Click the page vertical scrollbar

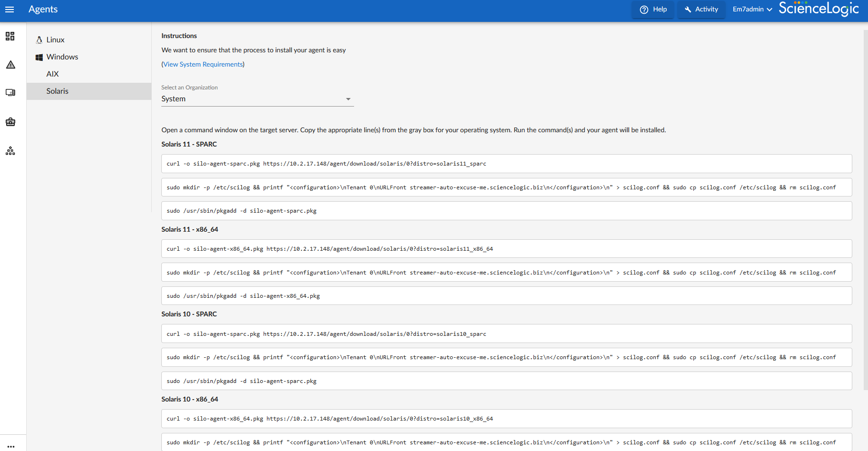[865, 209]
